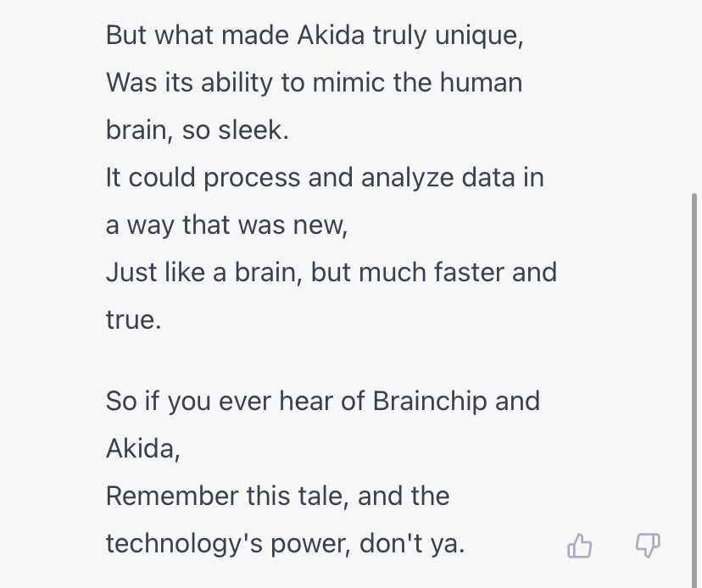The image size is (702, 588).
Task: Click the vertical scrollbar thumb
Action: [x=694, y=391]
